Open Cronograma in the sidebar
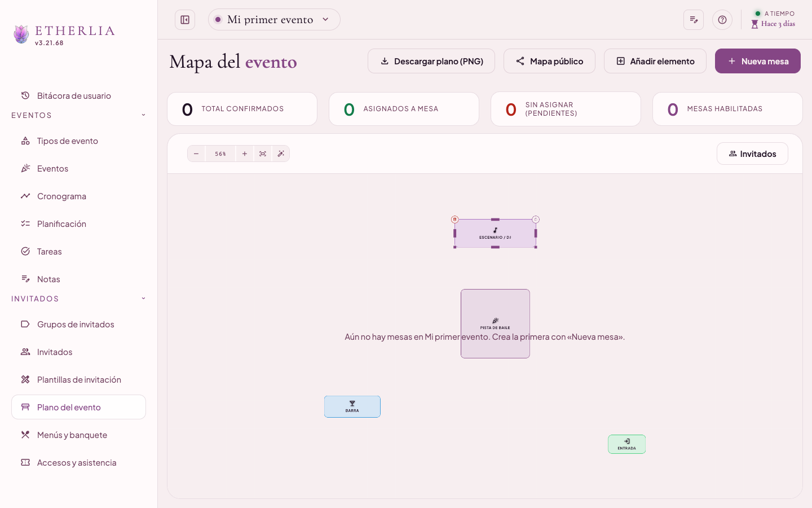812x508 pixels. click(x=78, y=196)
